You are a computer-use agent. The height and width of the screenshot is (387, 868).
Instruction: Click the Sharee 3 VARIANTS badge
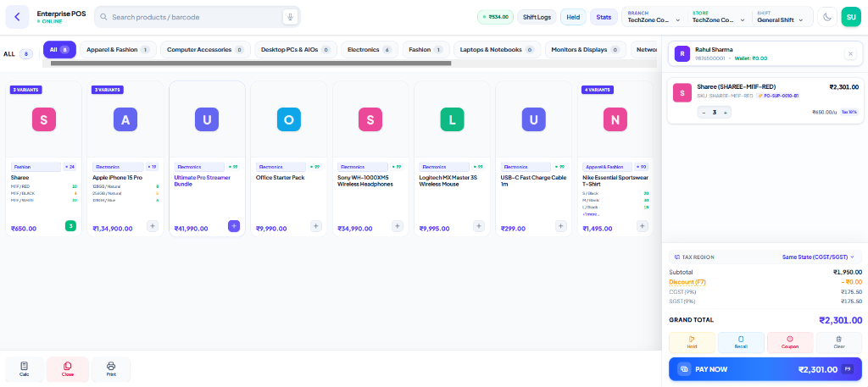pos(26,90)
